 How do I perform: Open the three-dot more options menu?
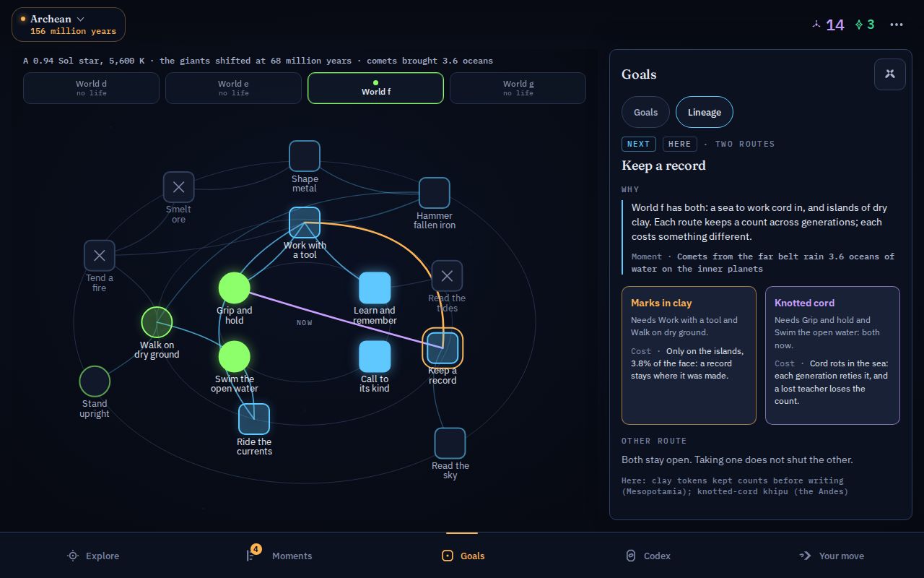click(x=897, y=25)
